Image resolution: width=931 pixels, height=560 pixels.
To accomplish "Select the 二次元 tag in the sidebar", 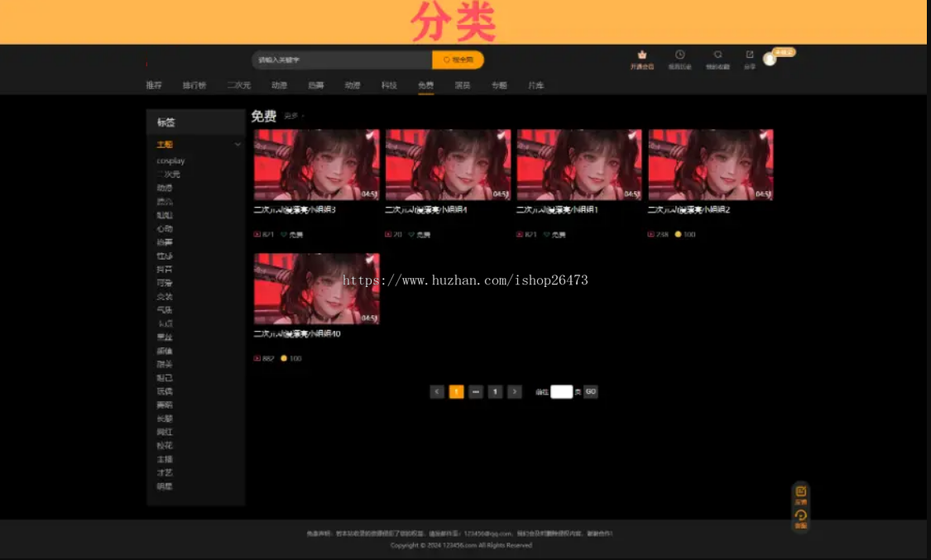I will point(168,175).
